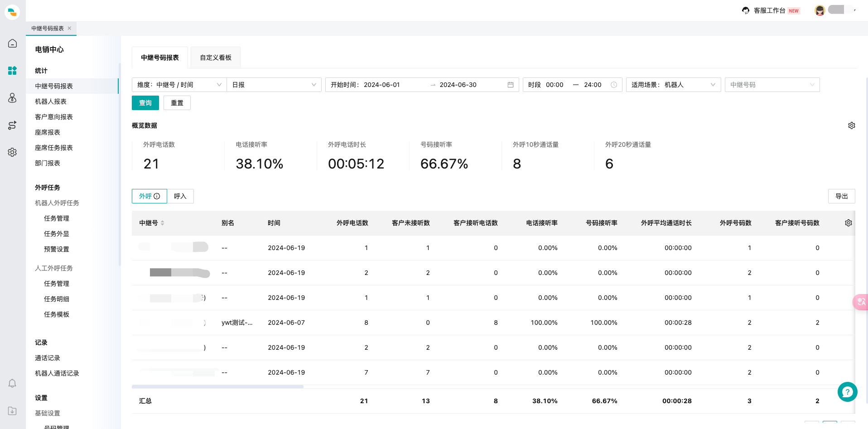
Task: Click the user avatar picture
Action: (820, 10)
